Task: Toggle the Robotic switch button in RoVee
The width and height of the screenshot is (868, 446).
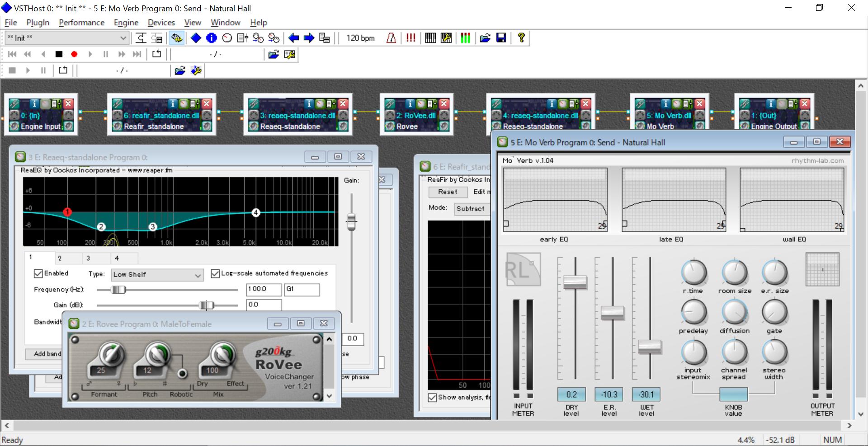Action: 182,374
